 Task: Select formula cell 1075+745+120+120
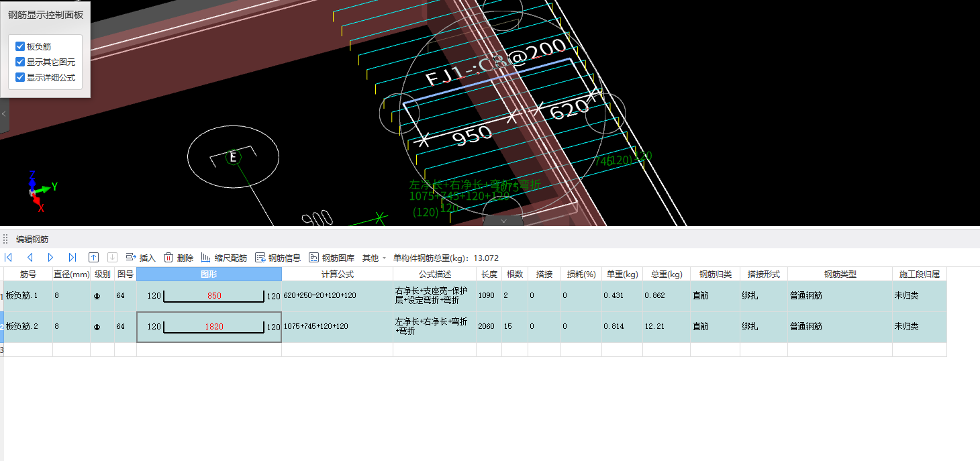(337, 327)
